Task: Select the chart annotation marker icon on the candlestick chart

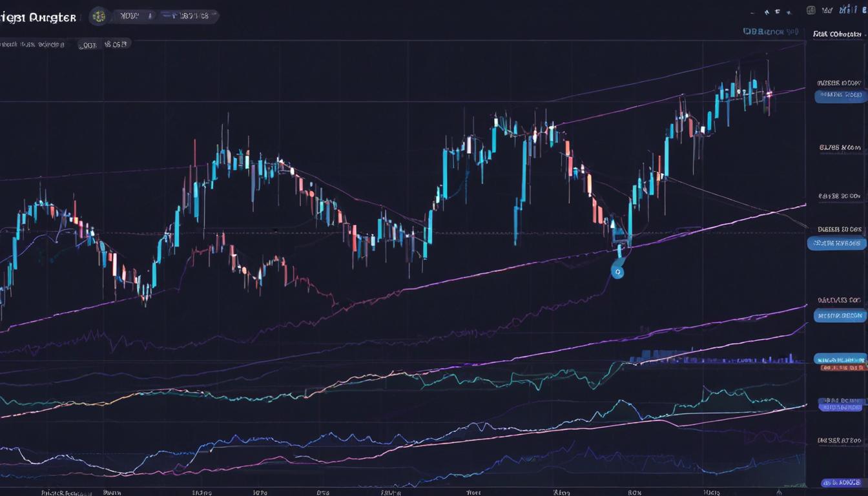Action: (618, 271)
